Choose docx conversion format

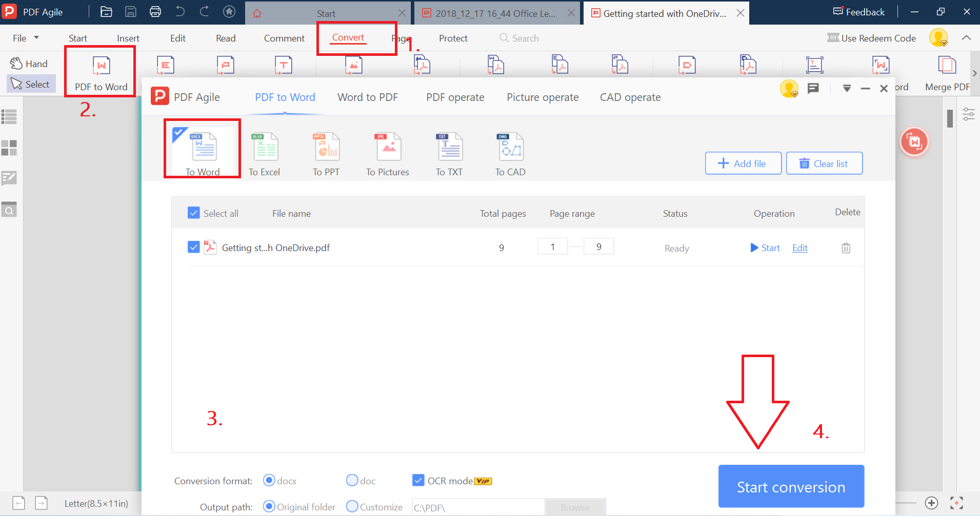269,480
